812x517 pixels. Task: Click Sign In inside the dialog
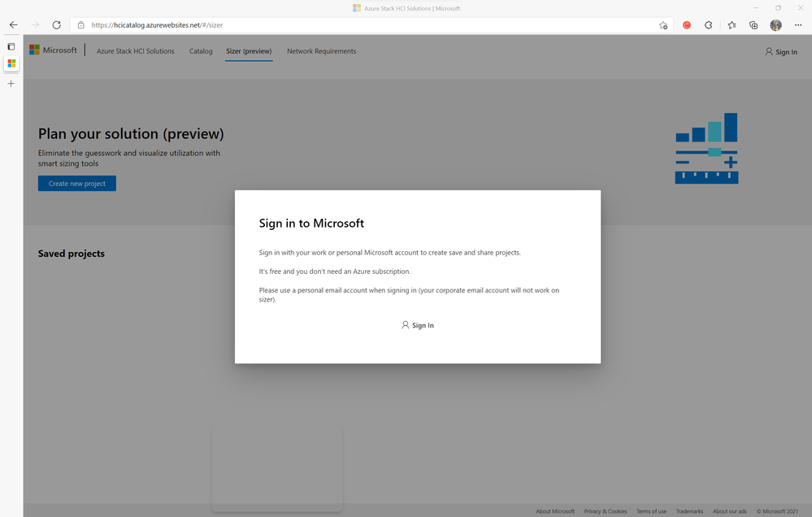coord(418,325)
